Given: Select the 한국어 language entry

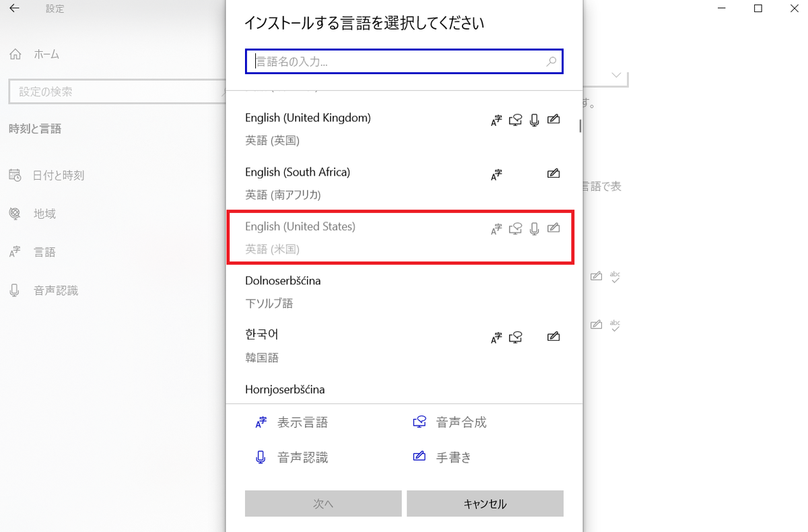Looking at the screenshot, I should tap(404, 346).
